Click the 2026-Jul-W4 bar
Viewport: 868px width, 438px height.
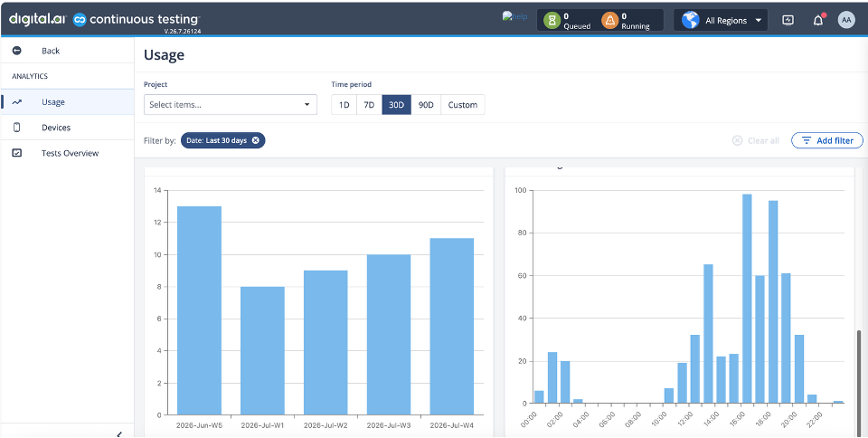pos(452,326)
